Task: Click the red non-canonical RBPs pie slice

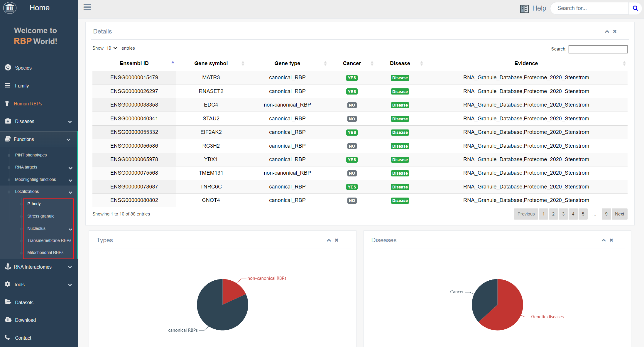Action: (x=231, y=290)
